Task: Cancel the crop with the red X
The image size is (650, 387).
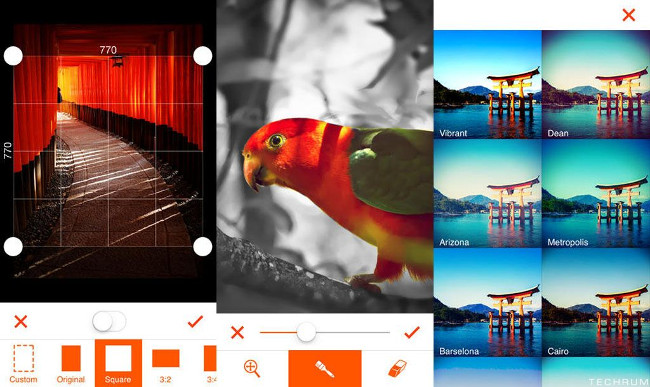Action: click(x=21, y=322)
